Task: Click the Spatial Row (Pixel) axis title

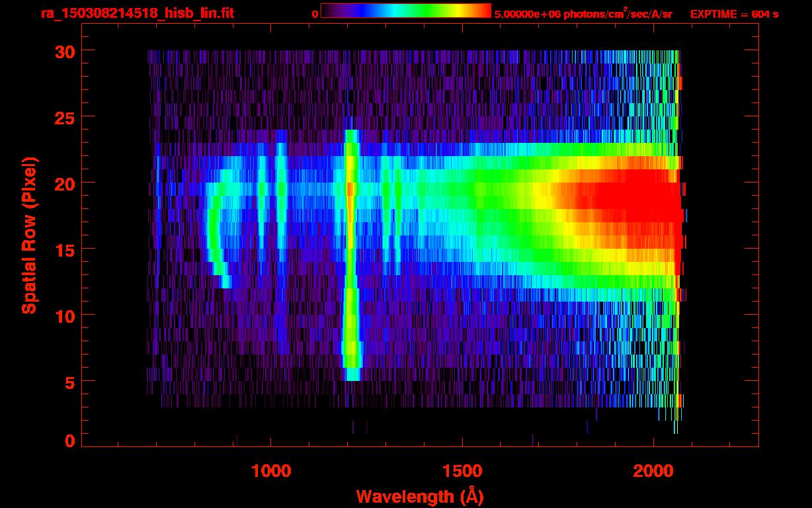Action: pos(29,235)
